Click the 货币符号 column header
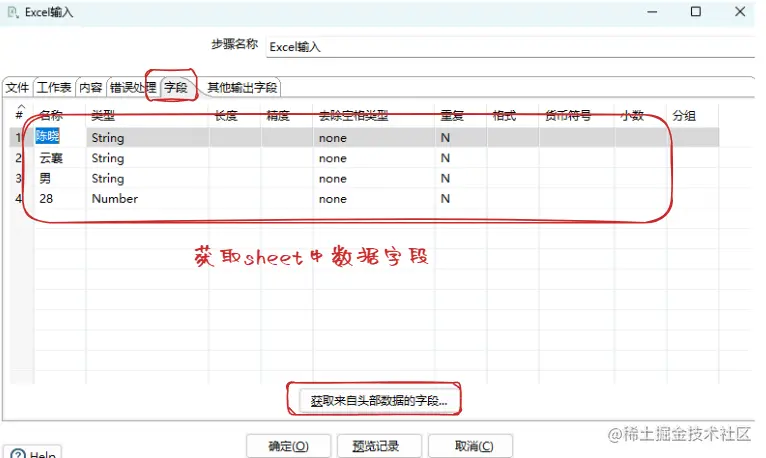The image size is (766, 458). click(x=577, y=116)
